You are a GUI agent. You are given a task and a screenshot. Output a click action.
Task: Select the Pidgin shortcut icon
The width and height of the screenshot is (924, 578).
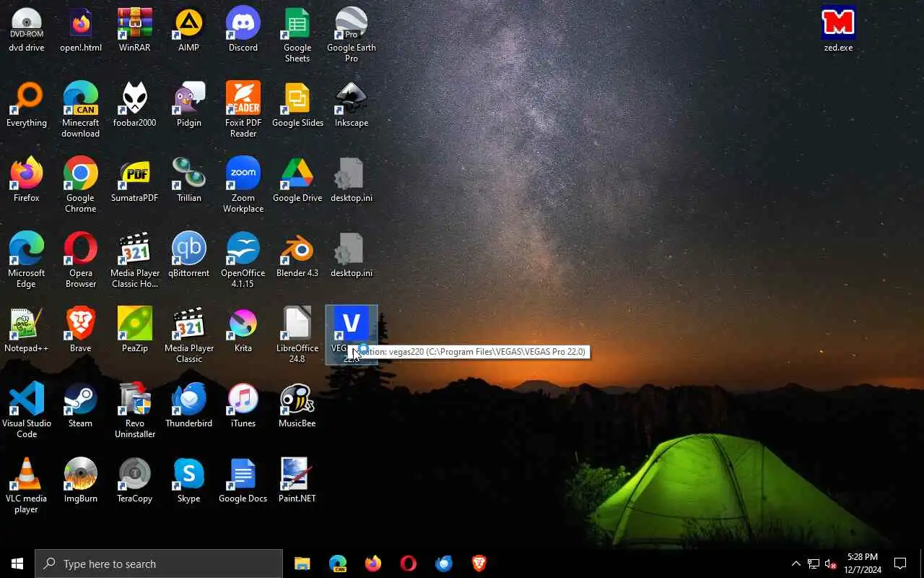pyautogui.click(x=189, y=104)
